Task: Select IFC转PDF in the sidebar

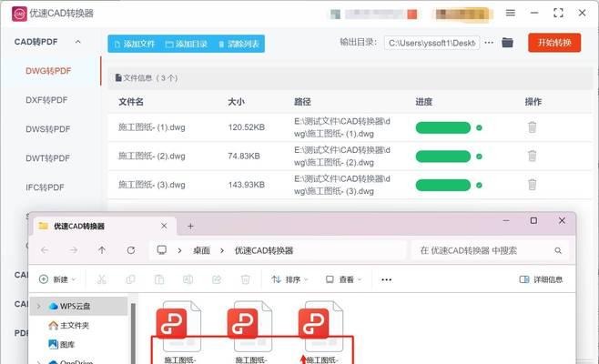Action: [x=45, y=187]
